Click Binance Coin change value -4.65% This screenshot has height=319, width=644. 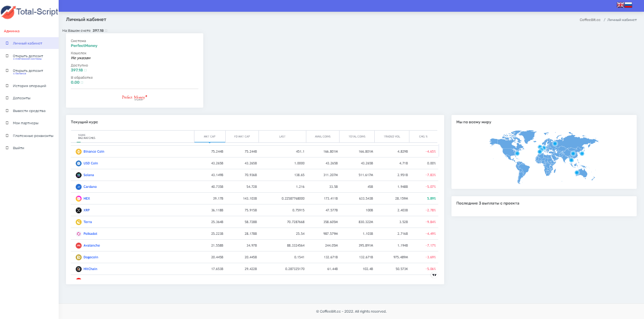[x=430, y=152]
